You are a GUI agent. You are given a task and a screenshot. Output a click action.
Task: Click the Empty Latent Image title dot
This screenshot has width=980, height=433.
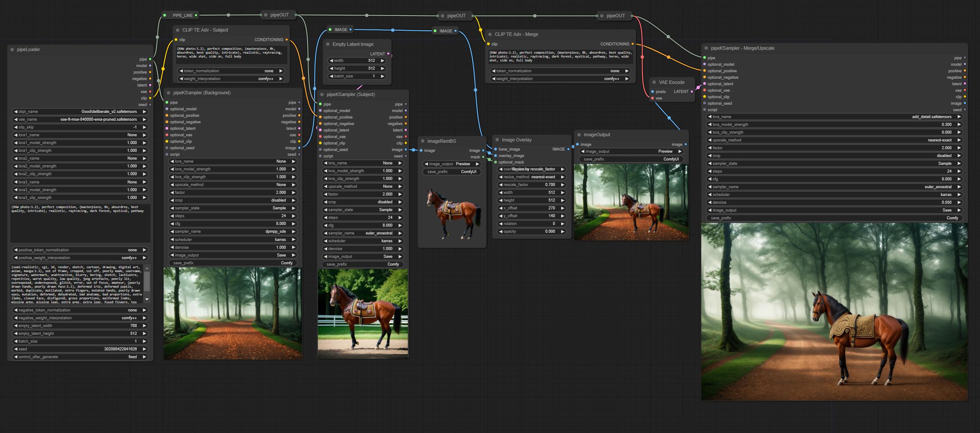(328, 44)
